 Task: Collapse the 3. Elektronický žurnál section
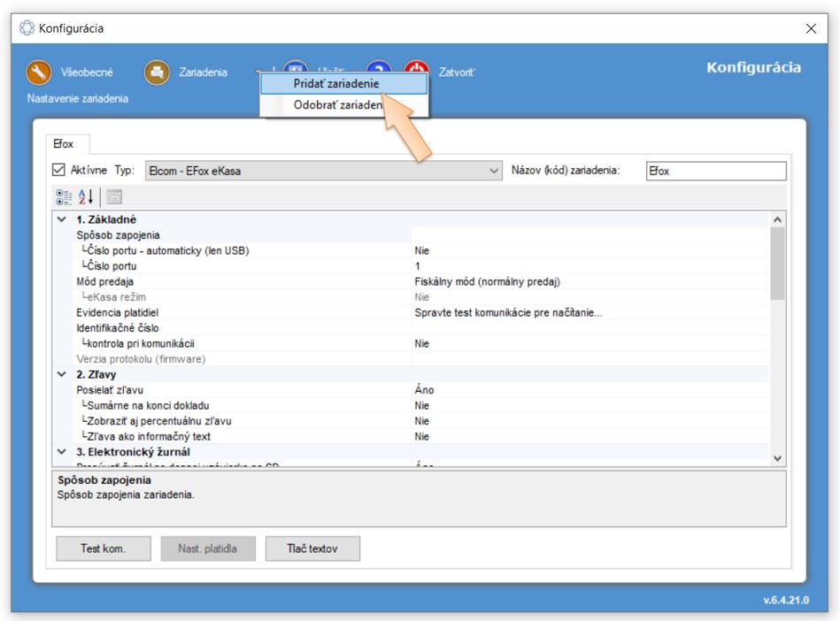[x=61, y=452]
